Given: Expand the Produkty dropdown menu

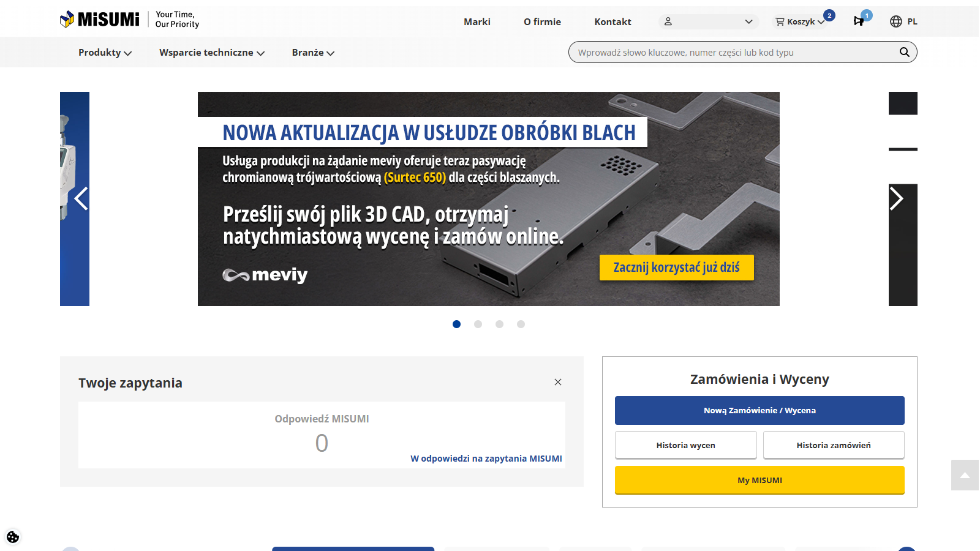Looking at the screenshot, I should [105, 53].
